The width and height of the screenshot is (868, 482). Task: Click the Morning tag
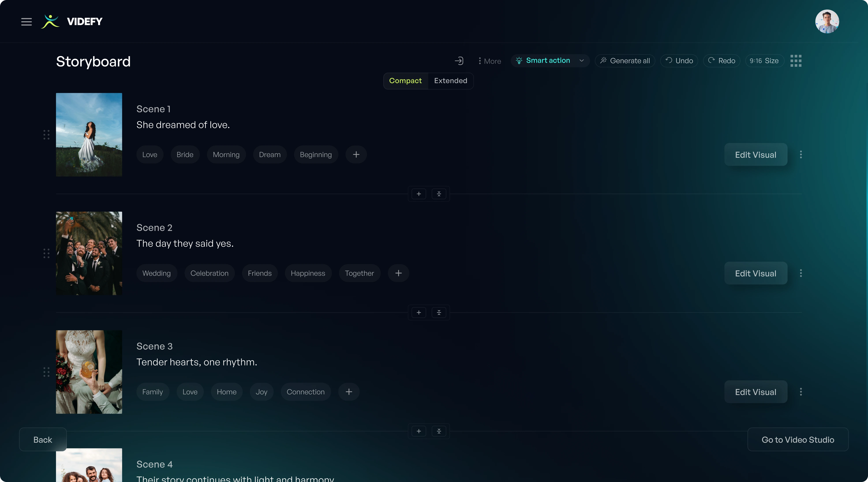[226, 154]
